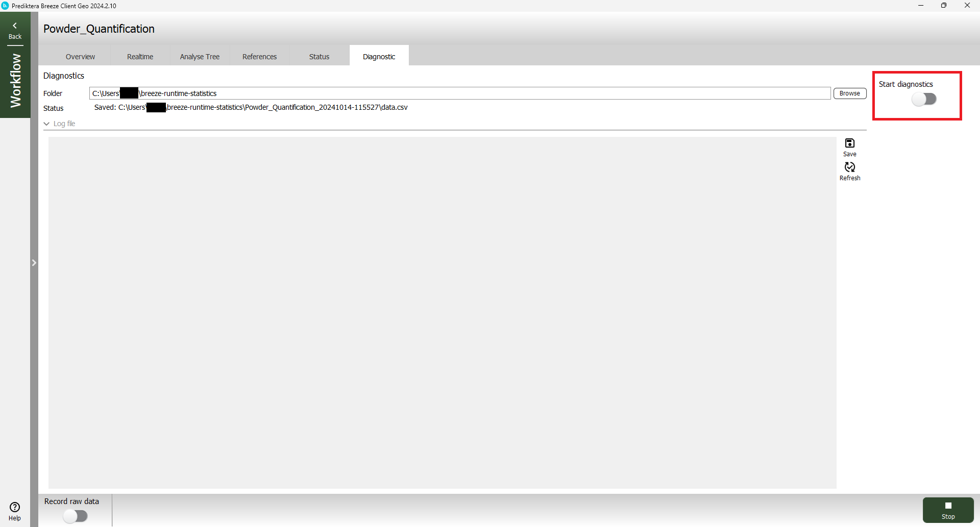Go to the References tab
The image size is (980, 527).
click(259, 57)
